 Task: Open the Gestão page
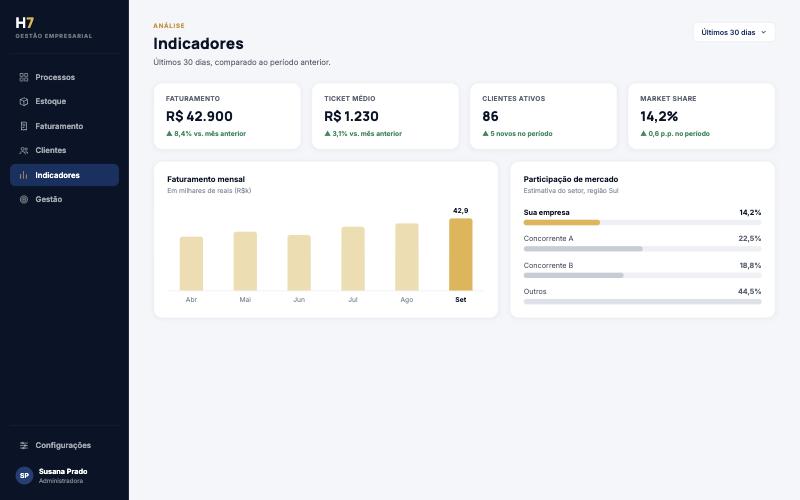click(64, 199)
